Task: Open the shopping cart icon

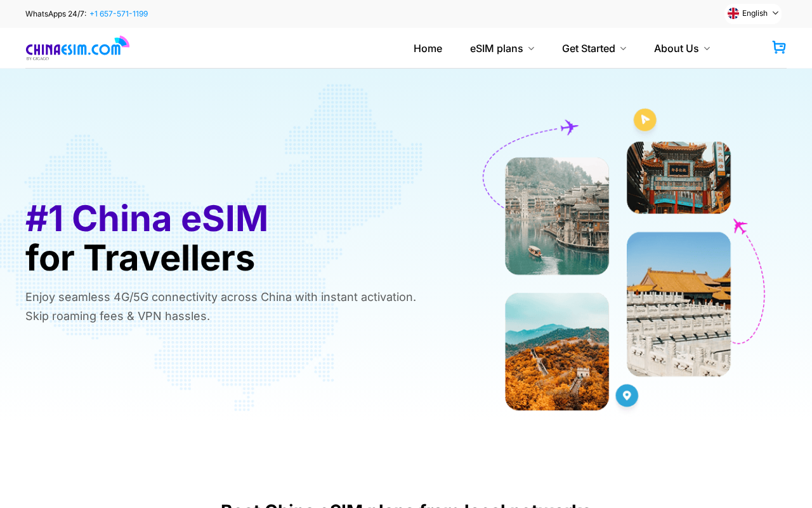Action: click(779, 48)
